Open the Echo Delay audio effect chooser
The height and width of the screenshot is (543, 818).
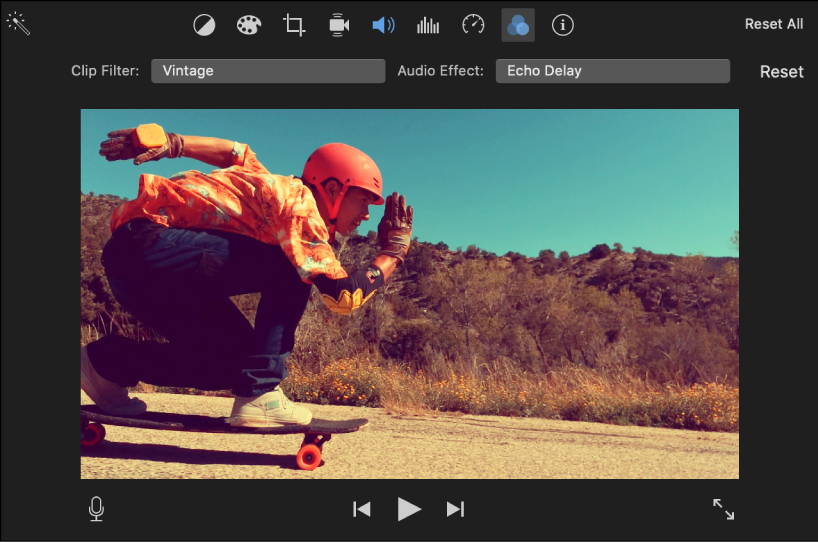pos(612,71)
